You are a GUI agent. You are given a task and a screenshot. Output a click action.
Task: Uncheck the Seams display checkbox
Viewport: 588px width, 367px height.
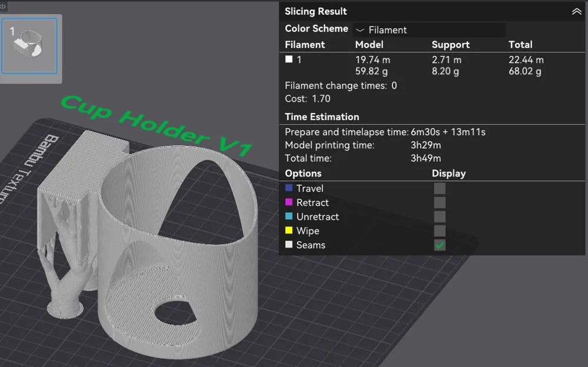click(x=439, y=245)
